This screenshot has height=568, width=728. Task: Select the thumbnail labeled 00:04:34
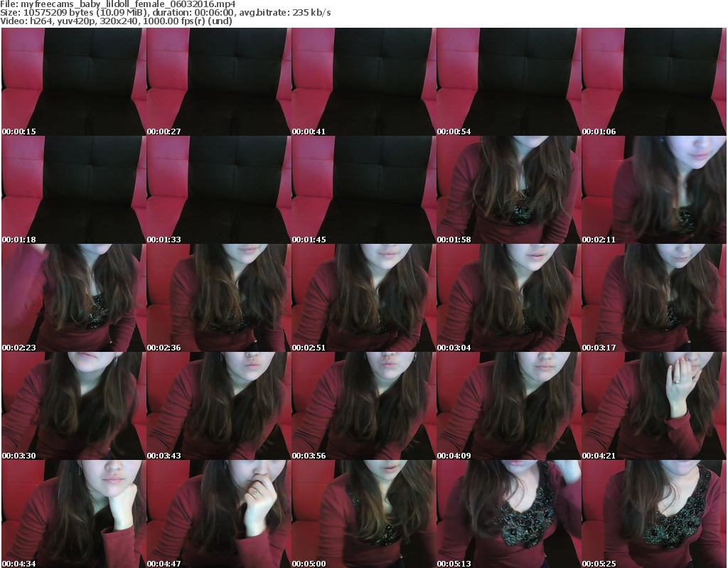73,513
